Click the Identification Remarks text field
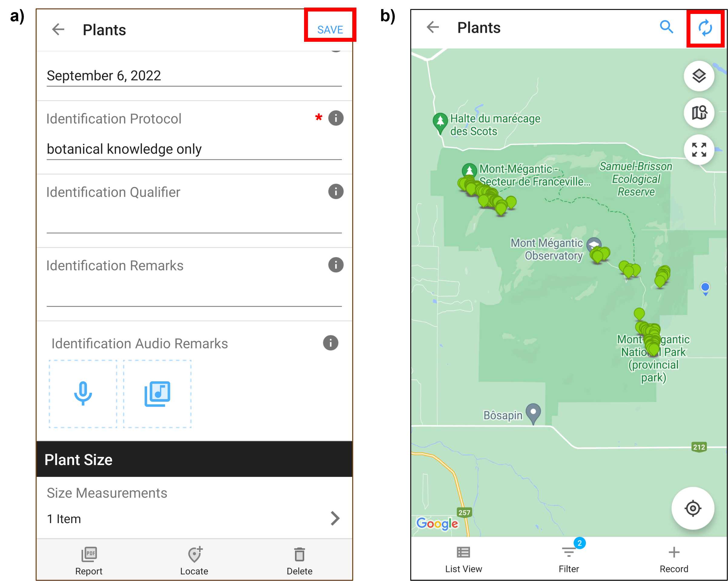728x581 pixels. click(194, 294)
